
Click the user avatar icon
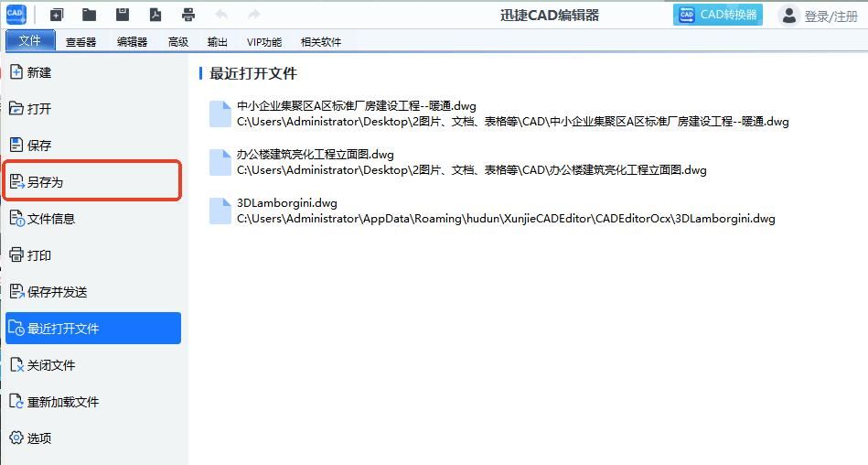[x=788, y=16]
